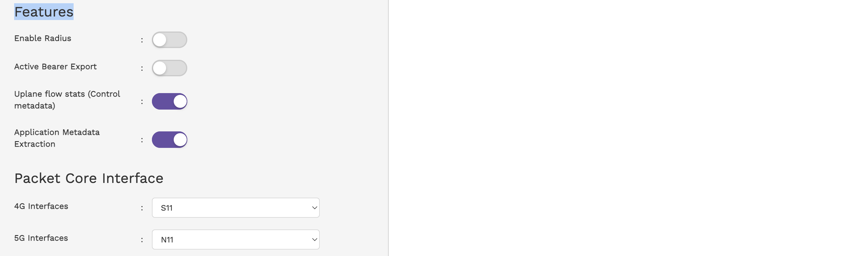Image resolution: width=868 pixels, height=256 pixels.
Task: Click the highlighted Features heading
Action: pyautogui.click(x=44, y=12)
